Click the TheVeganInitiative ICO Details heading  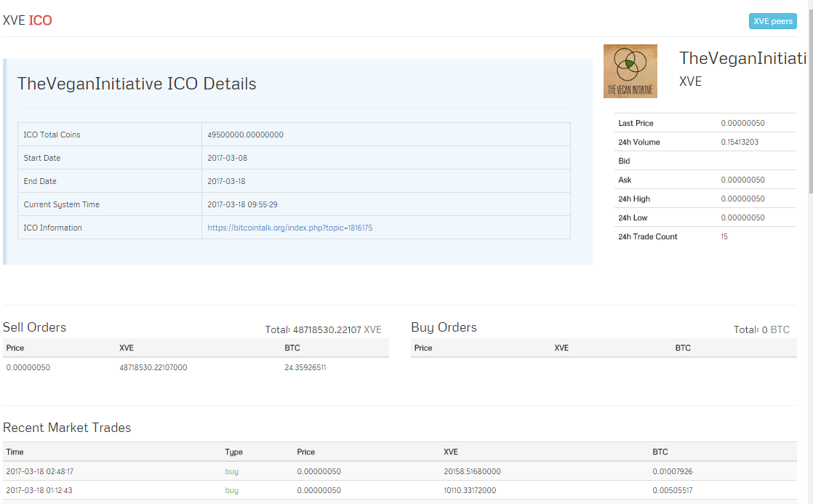click(x=137, y=84)
